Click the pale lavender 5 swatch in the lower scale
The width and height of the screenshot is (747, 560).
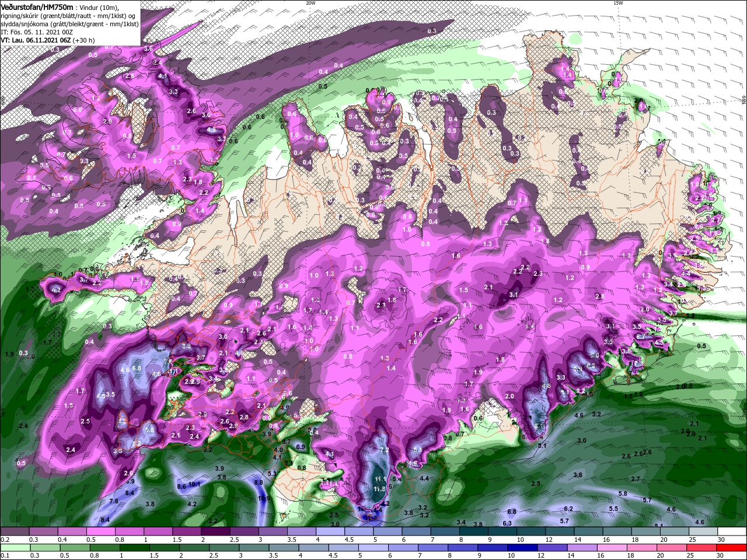point(373,547)
